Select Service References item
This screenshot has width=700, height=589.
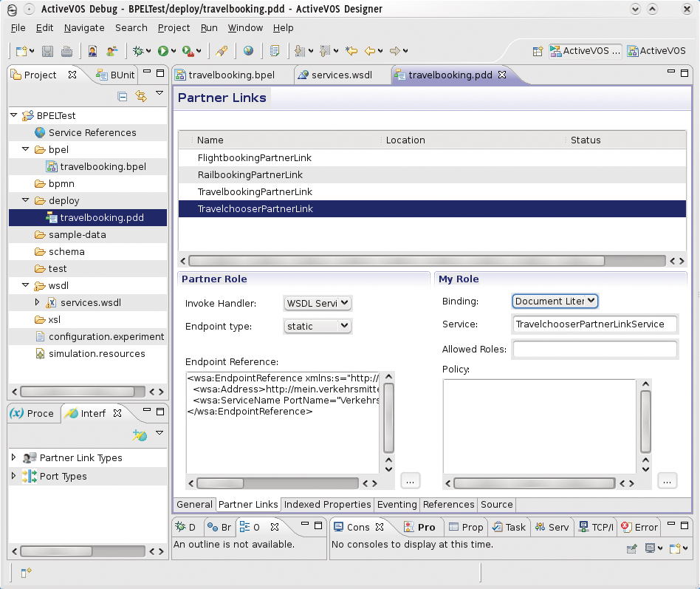click(x=92, y=133)
